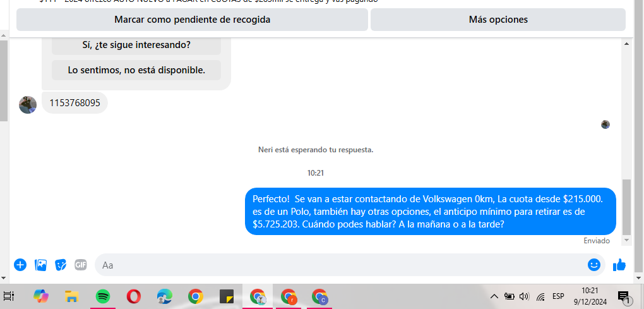
Task: Select 'Lo sentimos, no está disponible.' reply
Action: click(x=136, y=70)
